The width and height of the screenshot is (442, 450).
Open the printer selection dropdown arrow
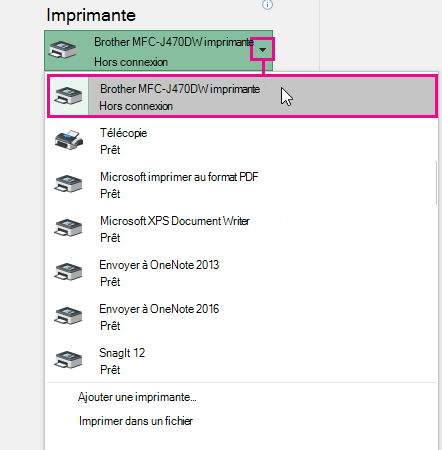pos(263,50)
